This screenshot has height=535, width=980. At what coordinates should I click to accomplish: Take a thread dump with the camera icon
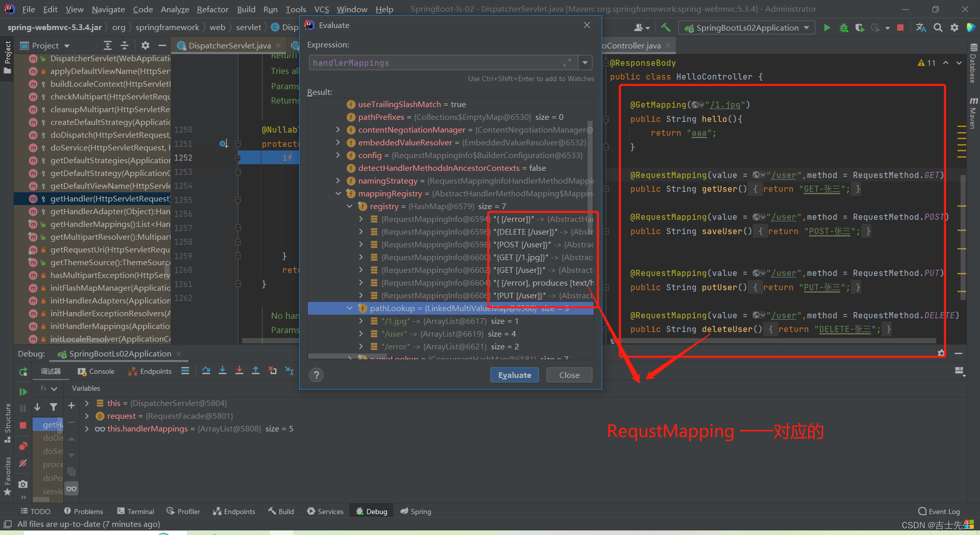(x=23, y=484)
